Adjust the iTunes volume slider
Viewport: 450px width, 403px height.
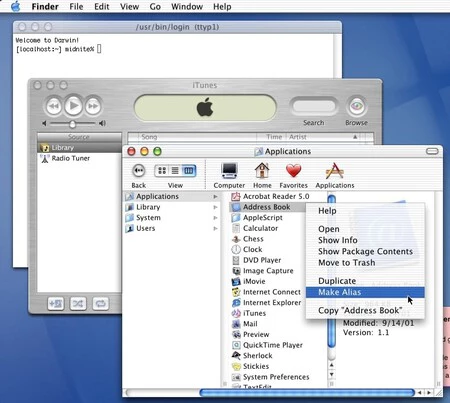click(x=72, y=124)
